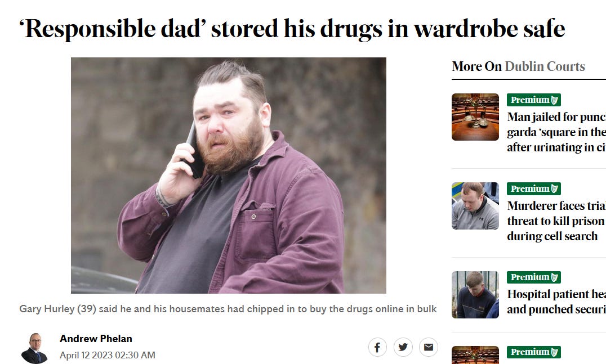Share the article via email icon

click(429, 347)
